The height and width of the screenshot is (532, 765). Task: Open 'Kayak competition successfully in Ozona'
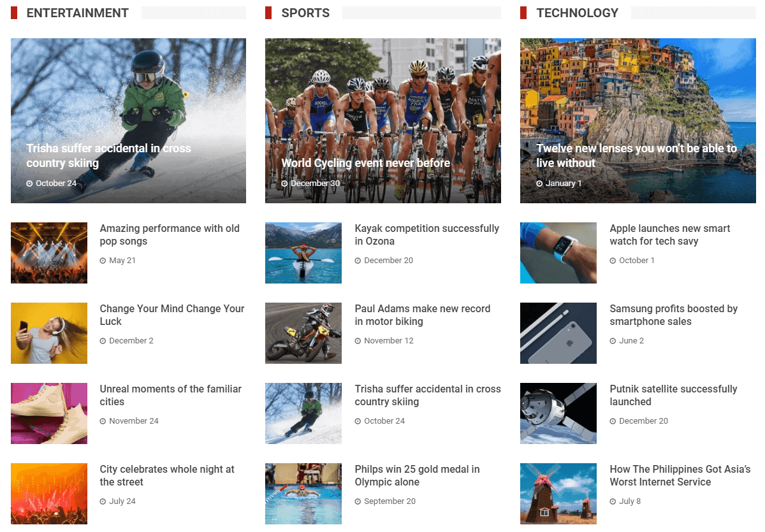coord(427,235)
